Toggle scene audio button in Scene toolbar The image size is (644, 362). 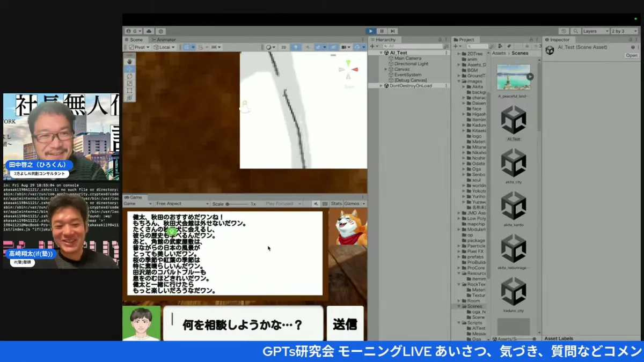click(x=308, y=47)
